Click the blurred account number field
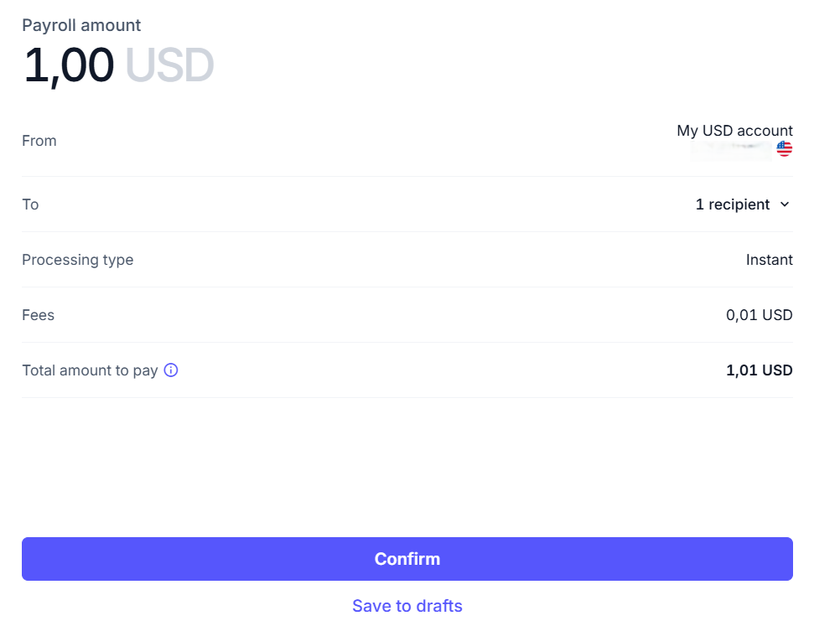The image size is (840, 626). pyautogui.click(x=731, y=149)
